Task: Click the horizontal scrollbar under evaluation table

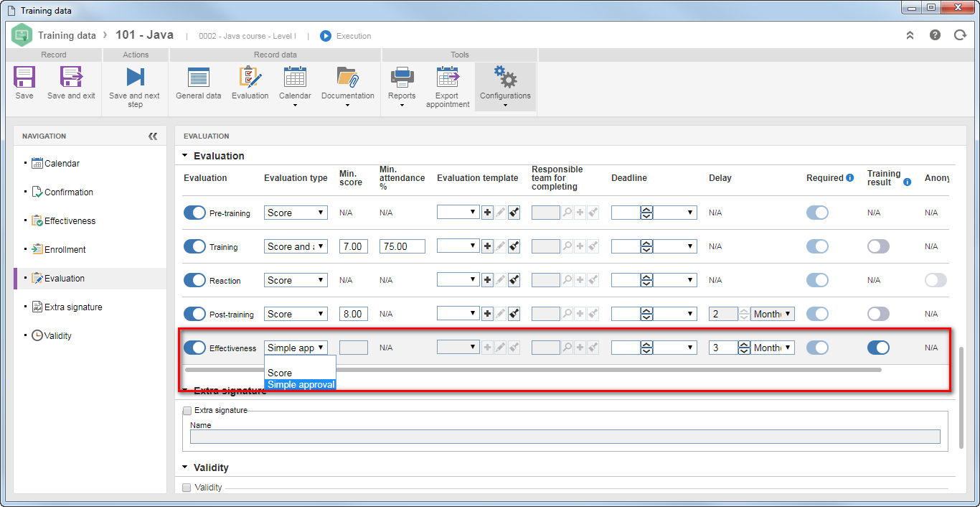Action: click(533, 370)
